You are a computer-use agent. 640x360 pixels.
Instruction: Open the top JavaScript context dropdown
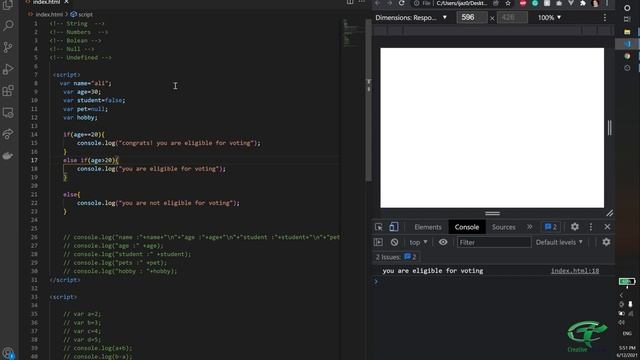pos(418,242)
